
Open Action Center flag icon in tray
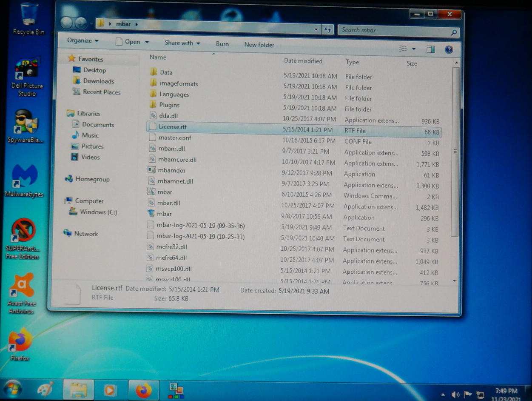(x=468, y=394)
